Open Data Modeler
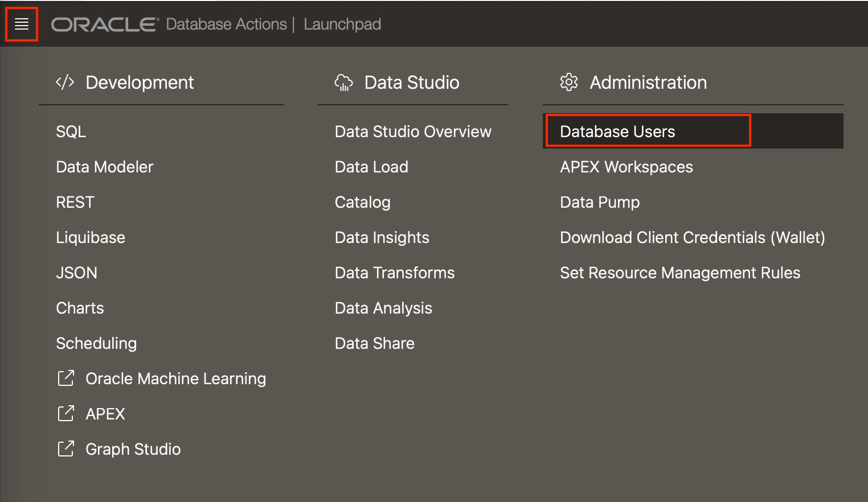 pos(105,167)
